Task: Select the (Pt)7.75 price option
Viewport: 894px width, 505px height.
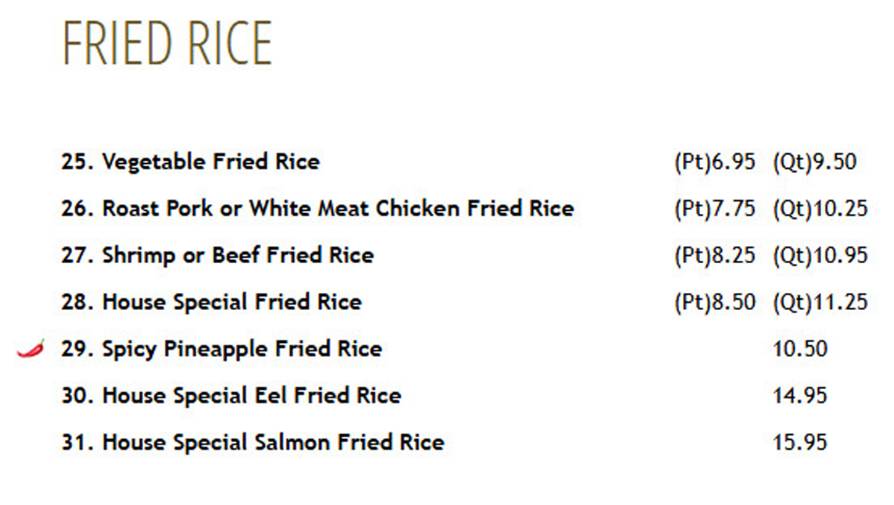Action: pyautogui.click(x=715, y=209)
